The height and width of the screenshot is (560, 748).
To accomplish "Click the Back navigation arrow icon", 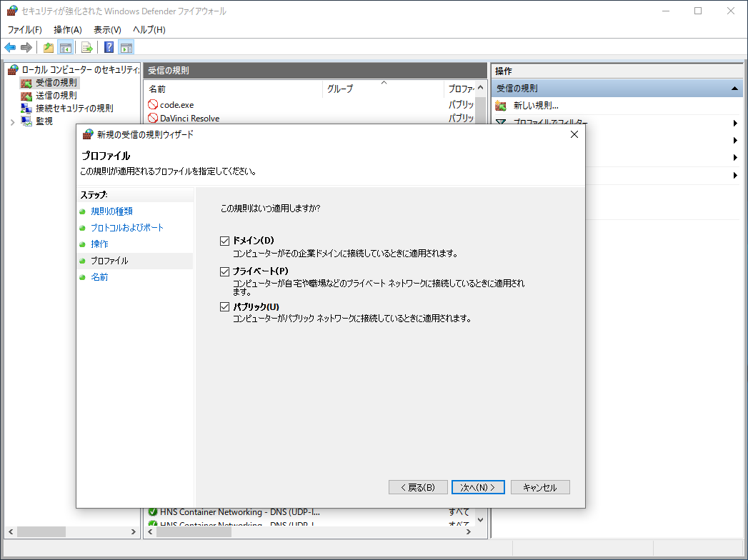I will pos(10,48).
